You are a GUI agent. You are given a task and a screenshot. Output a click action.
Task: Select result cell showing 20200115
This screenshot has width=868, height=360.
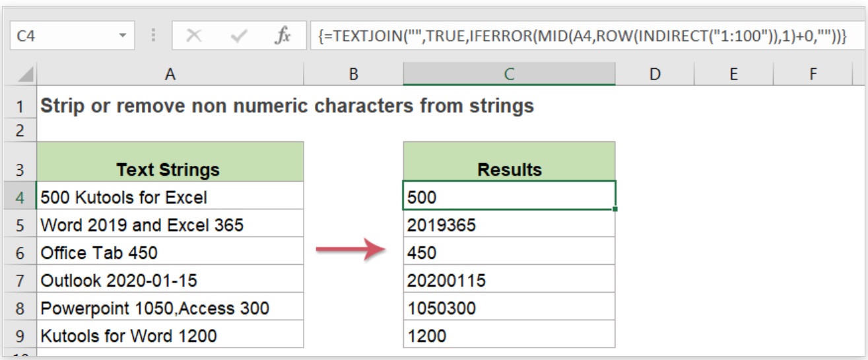pos(509,279)
